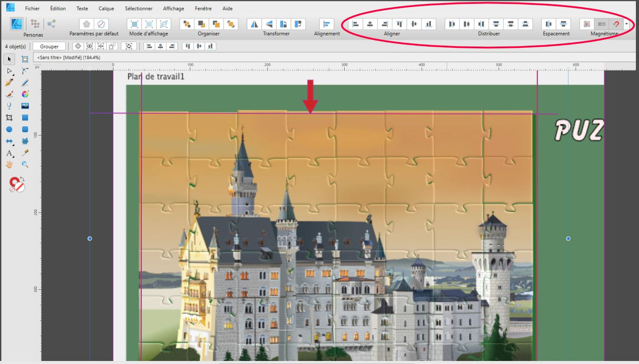Screen dimensions: 639x364
Task: Select the Rounded Rectangle tool
Action: pyautogui.click(x=25, y=129)
